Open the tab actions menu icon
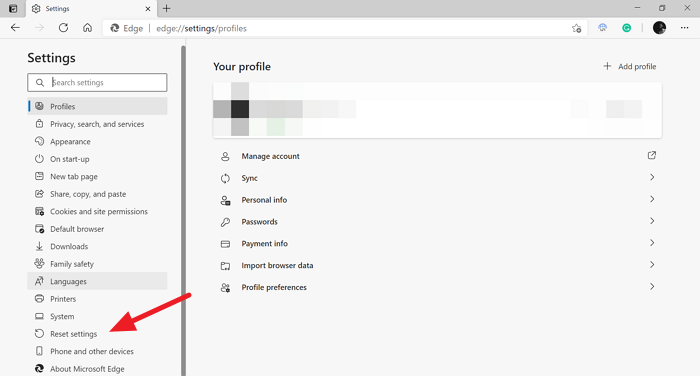The image size is (700, 376). coord(13,8)
